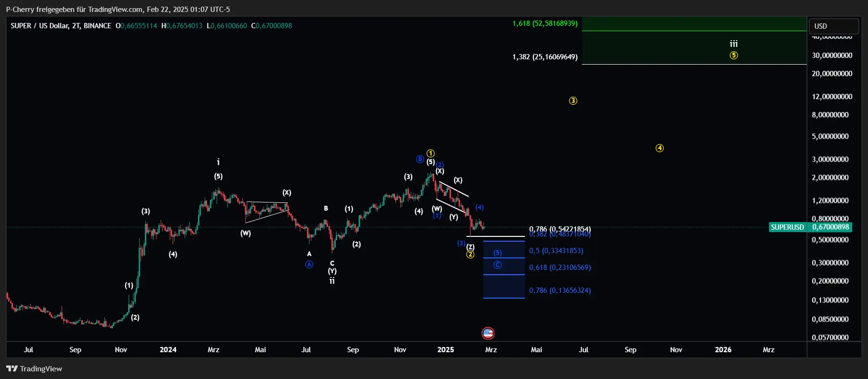This screenshot has height=379, width=868.
Task: Click the 0,08500000 price axis label
Action: point(830,319)
